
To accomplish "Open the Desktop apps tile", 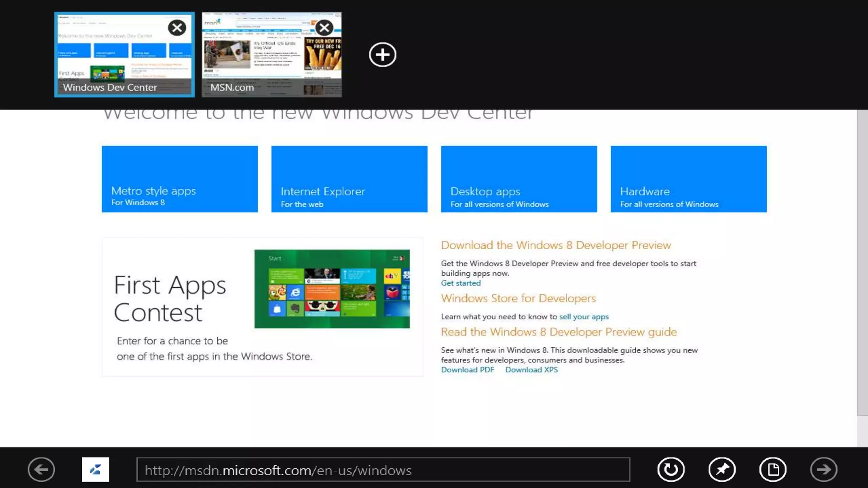I will coord(519,179).
